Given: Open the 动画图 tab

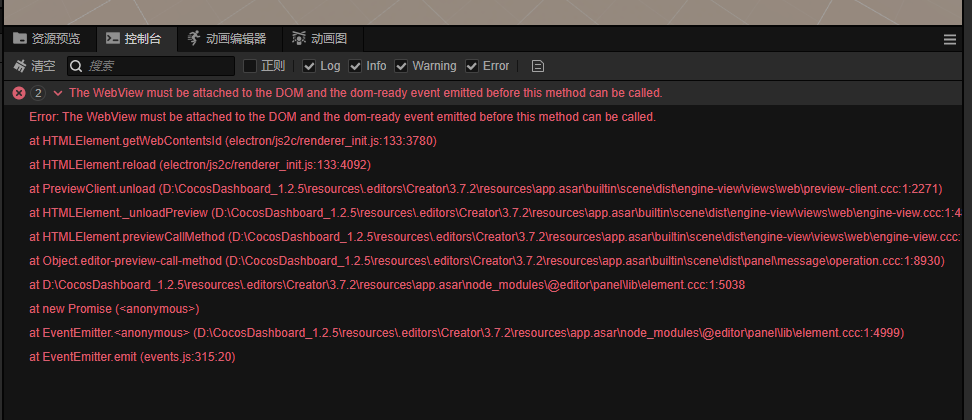Looking at the screenshot, I should pyautogui.click(x=329, y=39).
